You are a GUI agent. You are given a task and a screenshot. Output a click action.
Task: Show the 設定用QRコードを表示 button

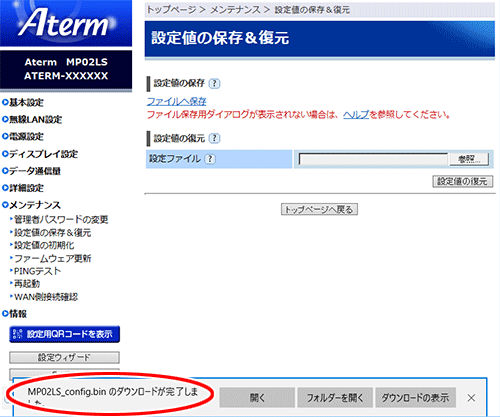pyautogui.click(x=64, y=334)
